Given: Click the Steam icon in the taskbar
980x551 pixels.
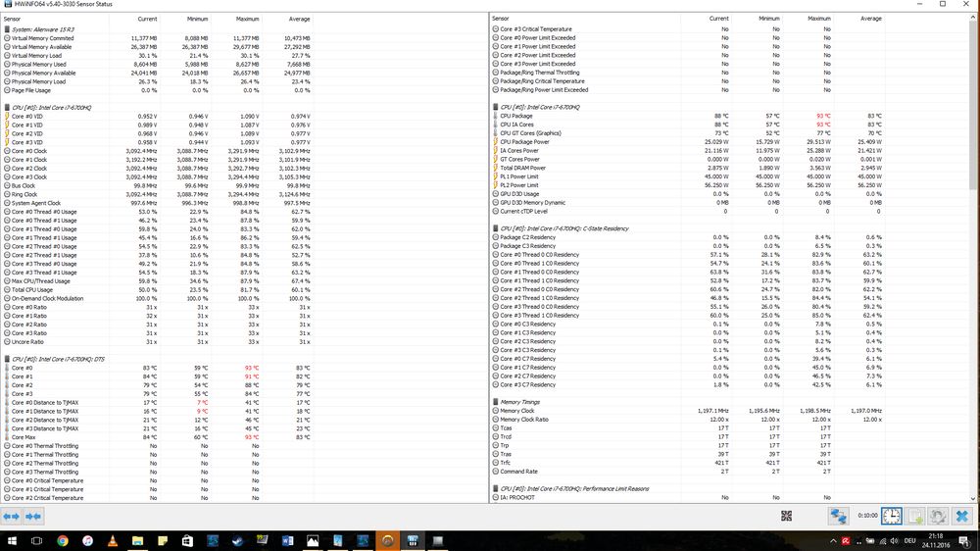Looking at the screenshot, I should (236, 540).
